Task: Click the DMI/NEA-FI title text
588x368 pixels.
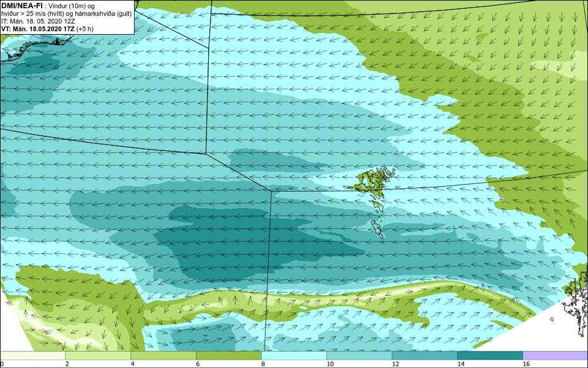Action: pos(22,6)
